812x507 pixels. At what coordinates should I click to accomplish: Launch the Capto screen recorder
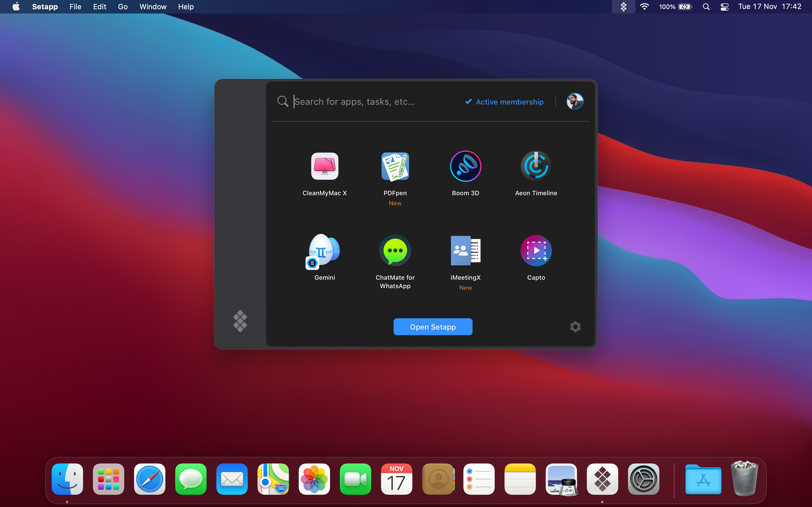point(536,251)
